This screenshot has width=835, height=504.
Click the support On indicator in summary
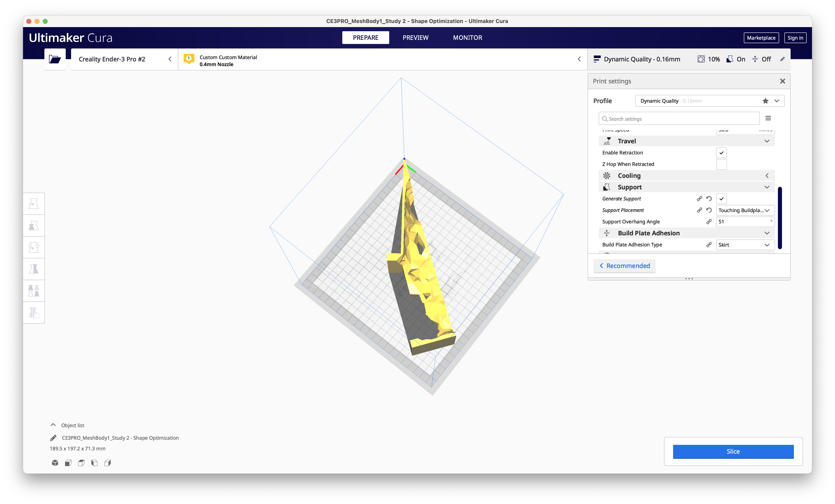[x=736, y=59]
